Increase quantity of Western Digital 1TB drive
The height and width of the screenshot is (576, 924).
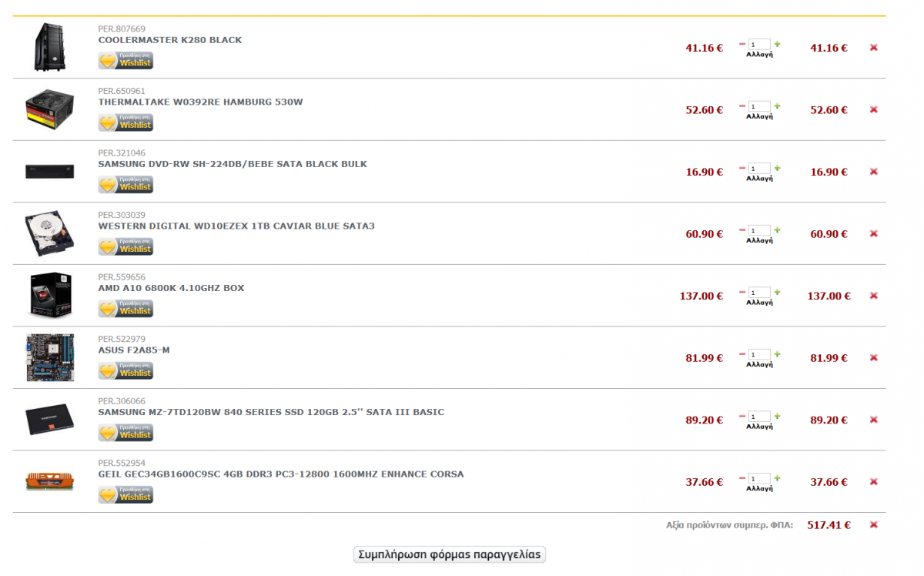point(777,229)
